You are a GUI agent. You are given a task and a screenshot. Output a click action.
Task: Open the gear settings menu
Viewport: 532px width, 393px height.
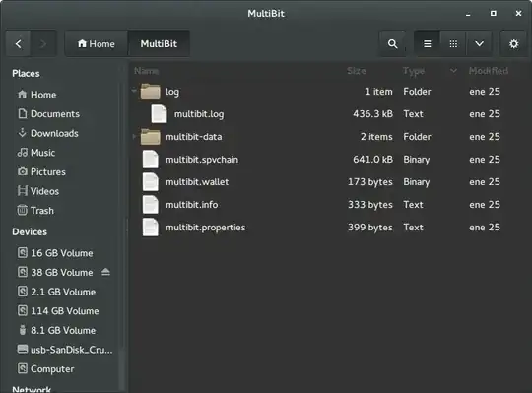513,43
